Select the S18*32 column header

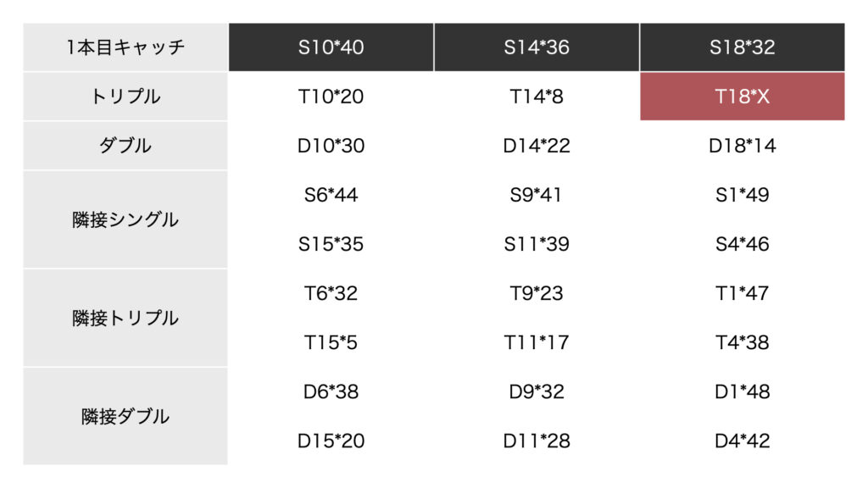[x=743, y=47]
